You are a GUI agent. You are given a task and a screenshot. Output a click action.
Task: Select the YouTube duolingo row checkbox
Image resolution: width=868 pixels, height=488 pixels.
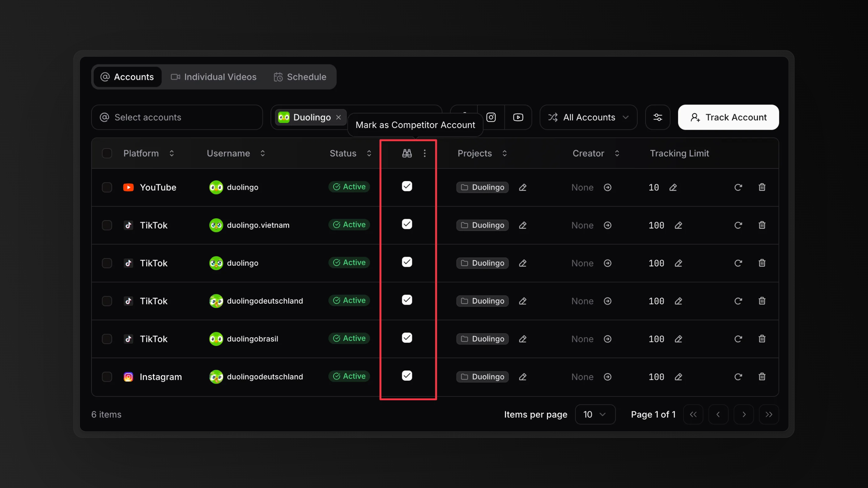(107, 187)
